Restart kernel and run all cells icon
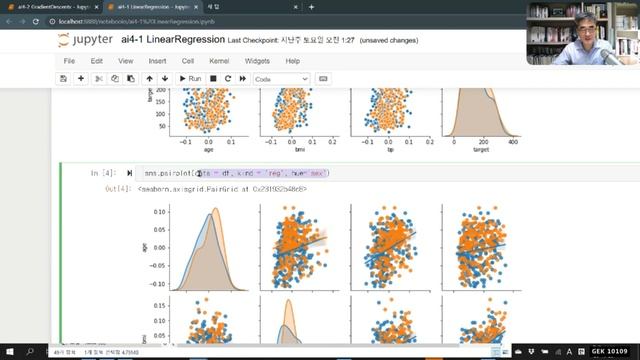 pyautogui.click(x=243, y=79)
